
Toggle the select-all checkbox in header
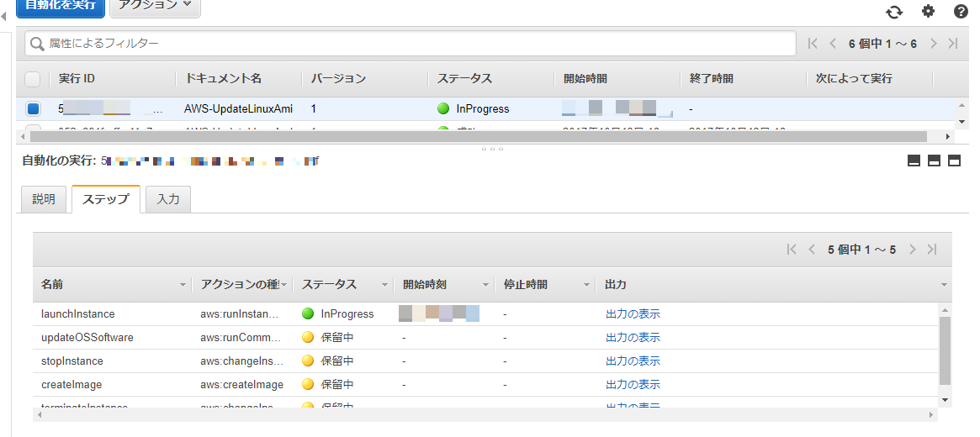pos(33,79)
